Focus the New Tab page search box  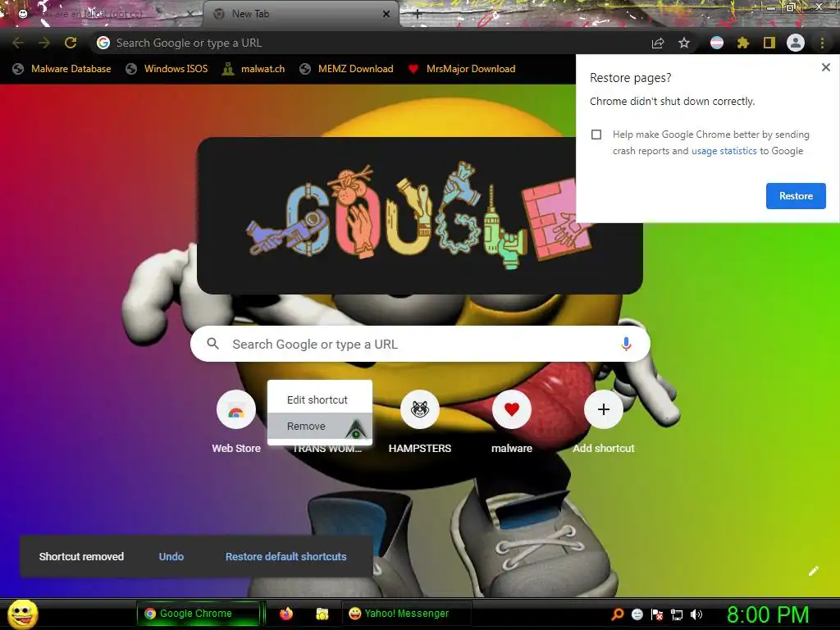420,344
